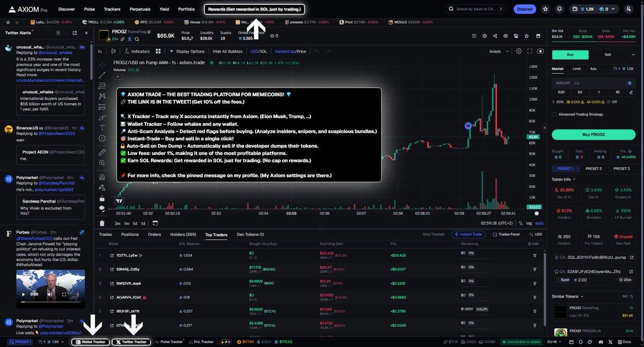Toggle MarketCap/Price display
The image size is (644, 347).
tap(290, 52)
